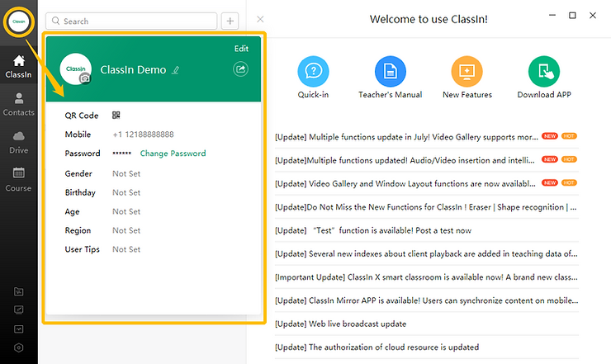Click Edit on the profile card

(241, 49)
